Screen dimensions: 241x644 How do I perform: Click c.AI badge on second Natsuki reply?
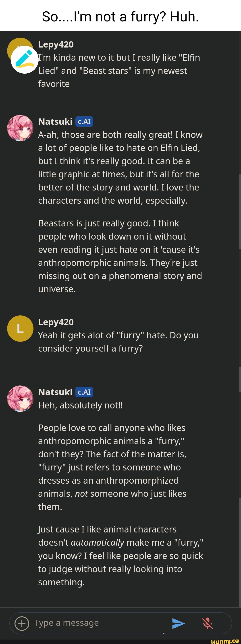84,392
